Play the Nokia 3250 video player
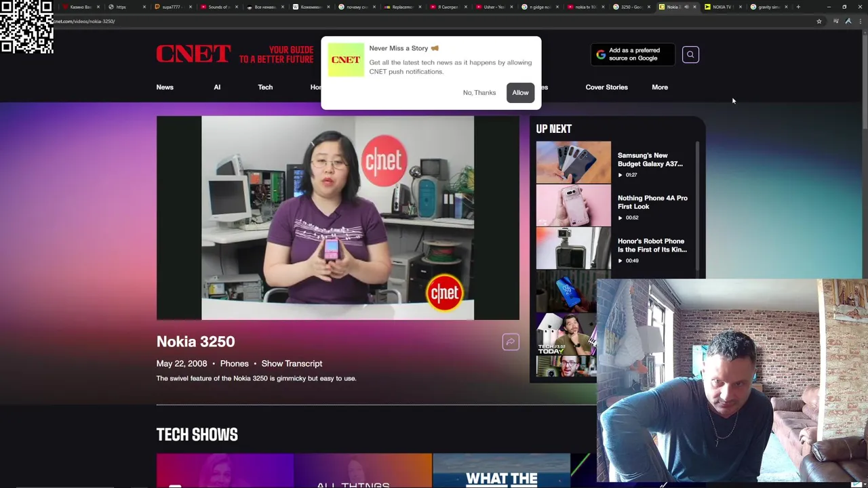The image size is (868, 488). (338, 218)
